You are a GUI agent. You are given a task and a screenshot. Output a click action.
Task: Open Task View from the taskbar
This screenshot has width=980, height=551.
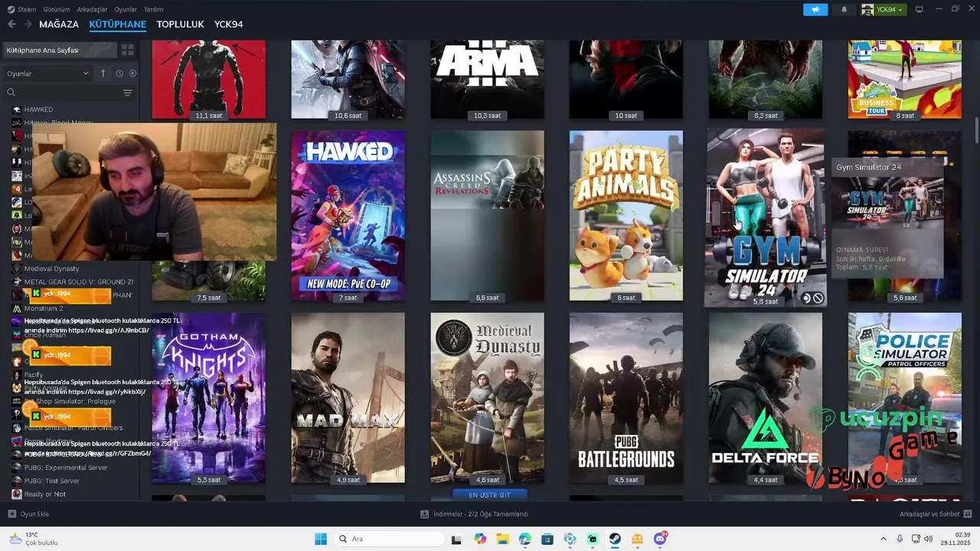click(x=456, y=539)
